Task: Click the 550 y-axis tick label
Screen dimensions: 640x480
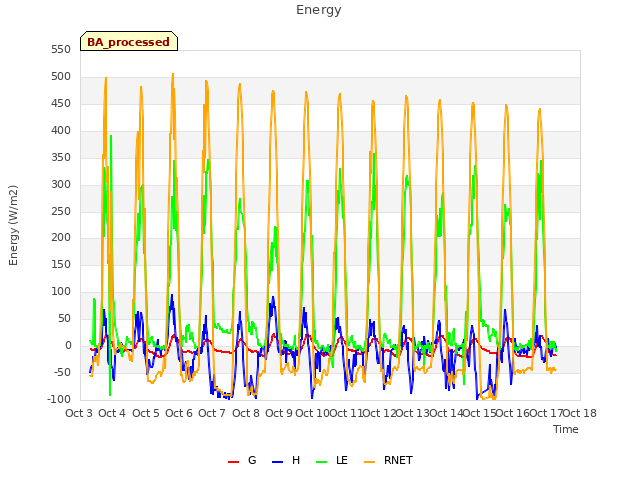Action: tap(61, 50)
